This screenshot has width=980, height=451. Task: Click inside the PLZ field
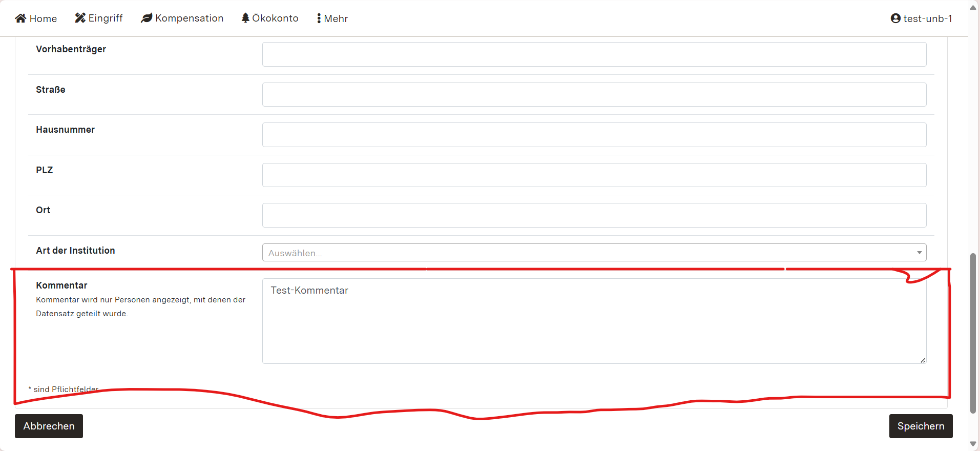(594, 175)
